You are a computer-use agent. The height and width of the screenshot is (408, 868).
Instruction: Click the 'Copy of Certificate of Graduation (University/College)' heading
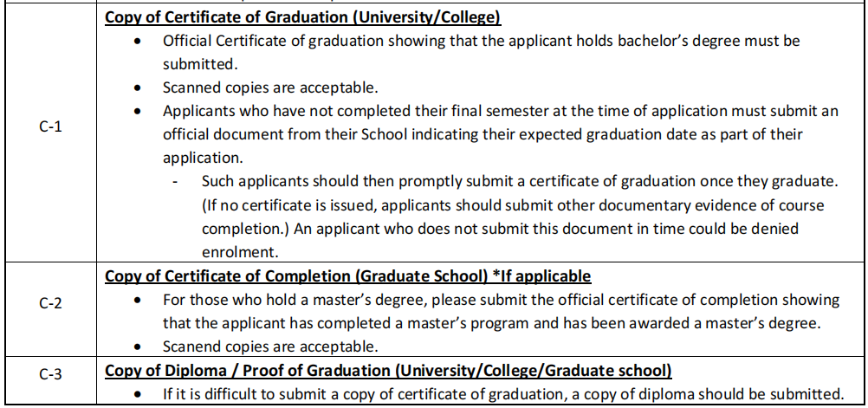click(x=303, y=17)
